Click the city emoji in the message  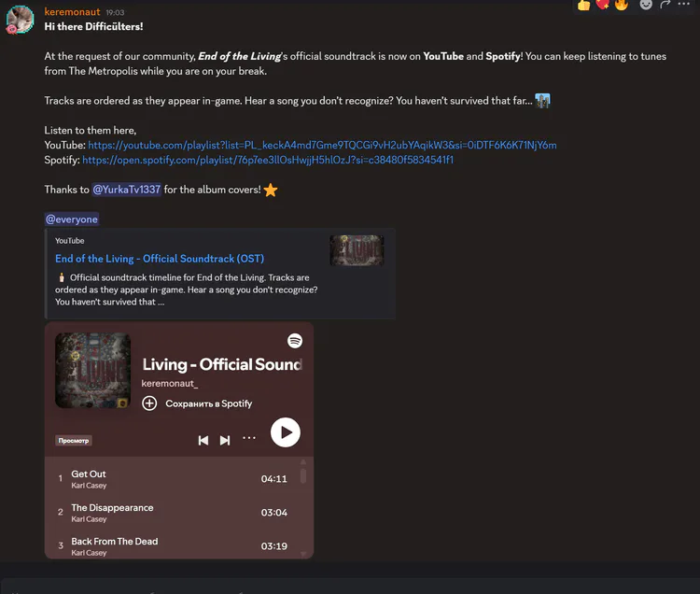coord(542,101)
